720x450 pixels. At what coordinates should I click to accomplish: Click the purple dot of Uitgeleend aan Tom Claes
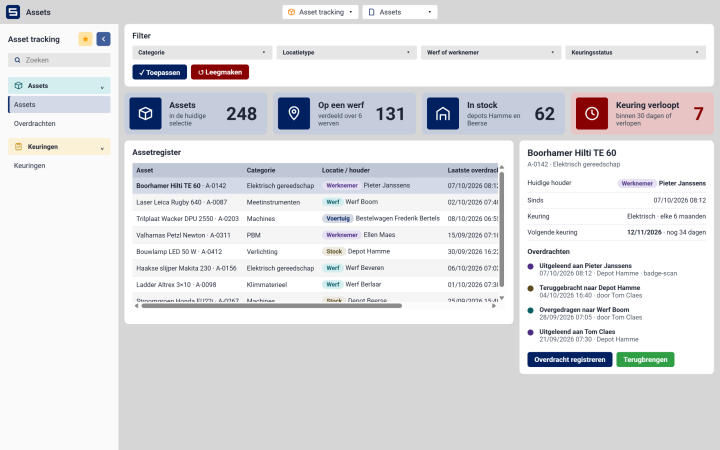[x=530, y=332]
